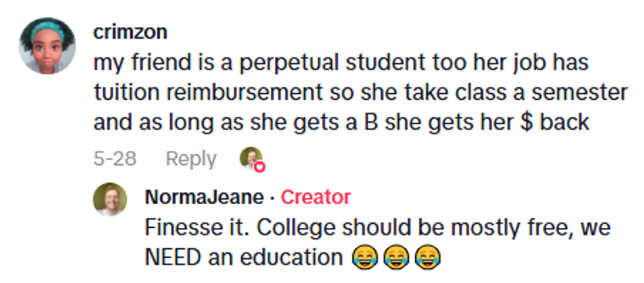Click the red heart badge beside Reply
This screenshot has width=644, height=283.
(x=259, y=167)
